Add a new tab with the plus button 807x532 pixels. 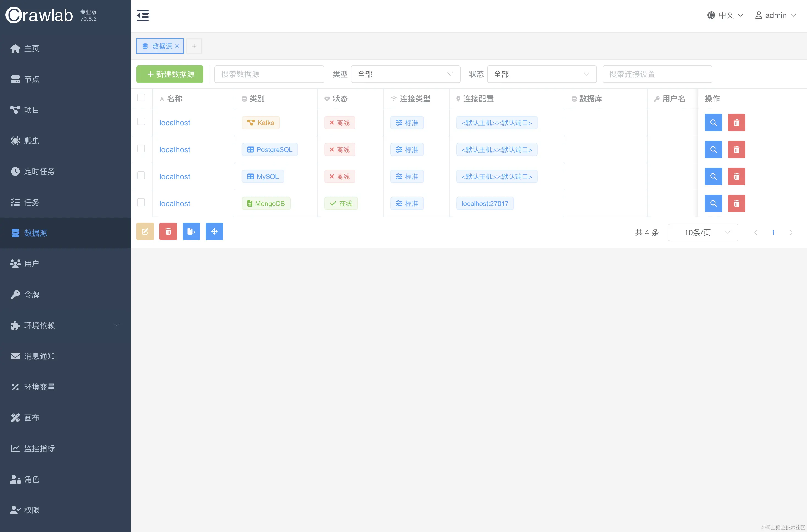pos(194,46)
